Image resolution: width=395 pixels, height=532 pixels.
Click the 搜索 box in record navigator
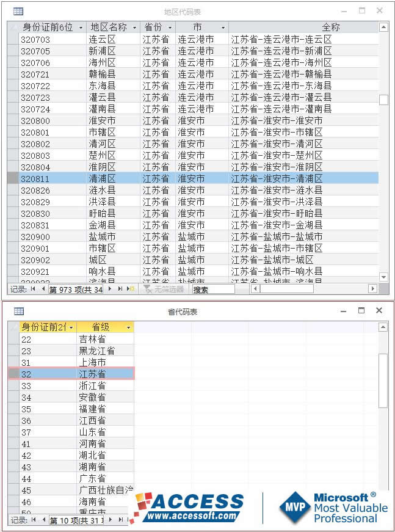(x=213, y=290)
